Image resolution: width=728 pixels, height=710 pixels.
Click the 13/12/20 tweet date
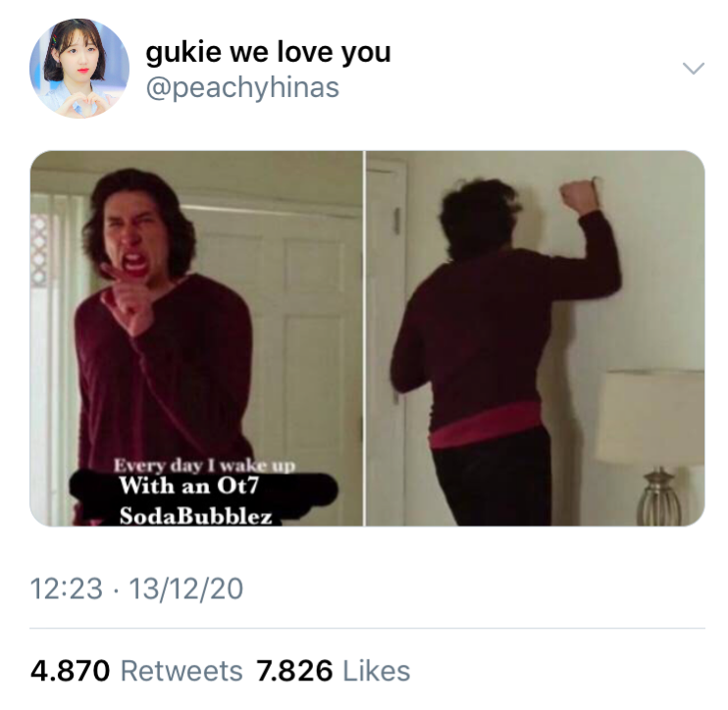pyautogui.click(x=185, y=588)
